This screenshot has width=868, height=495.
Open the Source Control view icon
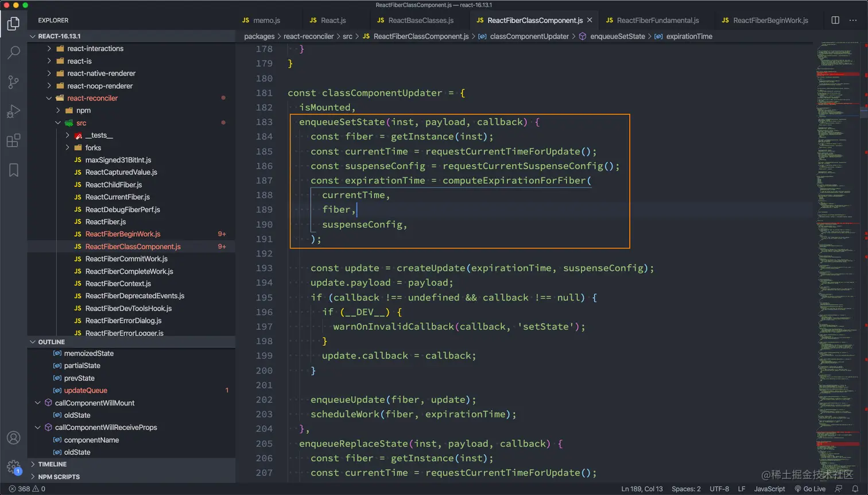click(13, 82)
